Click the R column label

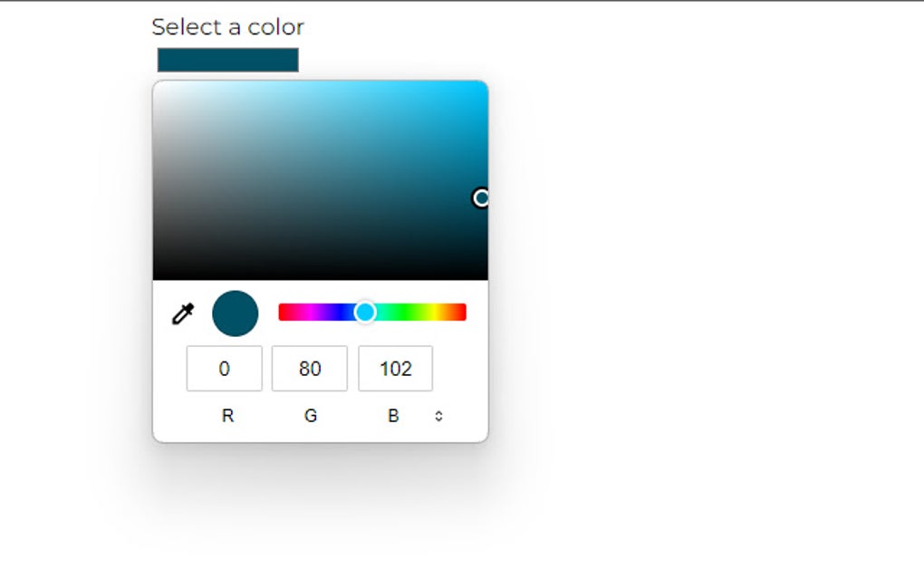(226, 416)
